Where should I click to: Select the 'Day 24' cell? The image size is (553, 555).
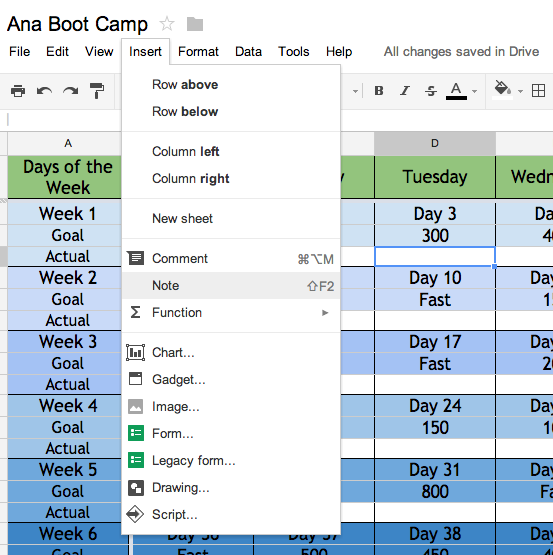point(435,406)
